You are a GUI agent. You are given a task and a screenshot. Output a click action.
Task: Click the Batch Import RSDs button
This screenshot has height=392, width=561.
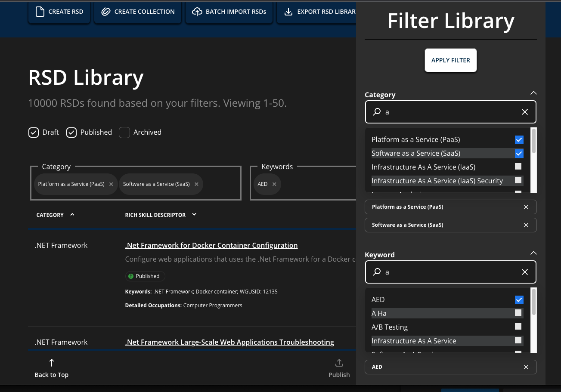[229, 12]
